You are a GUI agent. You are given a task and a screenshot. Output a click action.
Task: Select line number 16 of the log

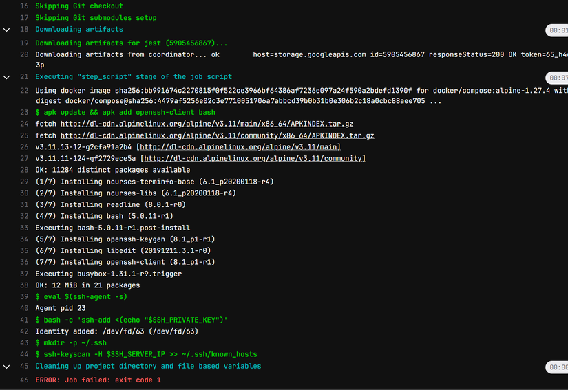(24, 6)
